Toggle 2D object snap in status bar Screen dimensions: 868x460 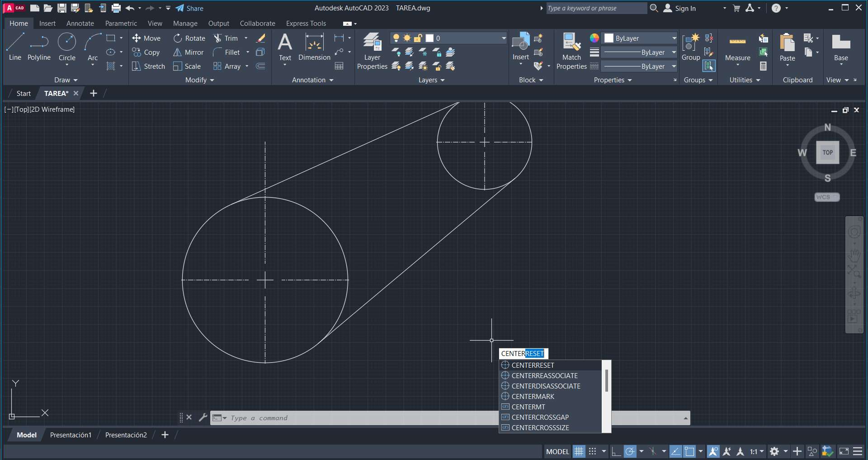pos(689,451)
